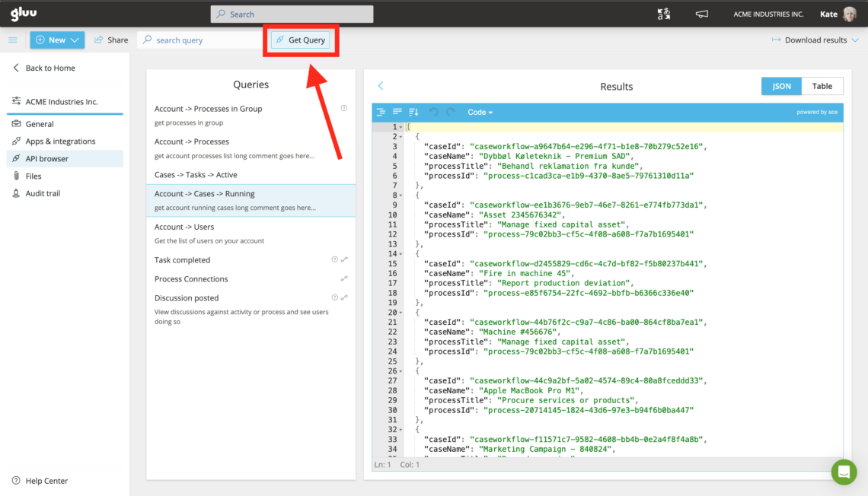Open API browser in sidebar
Image resolution: width=868 pixels, height=496 pixels.
pyautogui.click(x=47, y=158)
